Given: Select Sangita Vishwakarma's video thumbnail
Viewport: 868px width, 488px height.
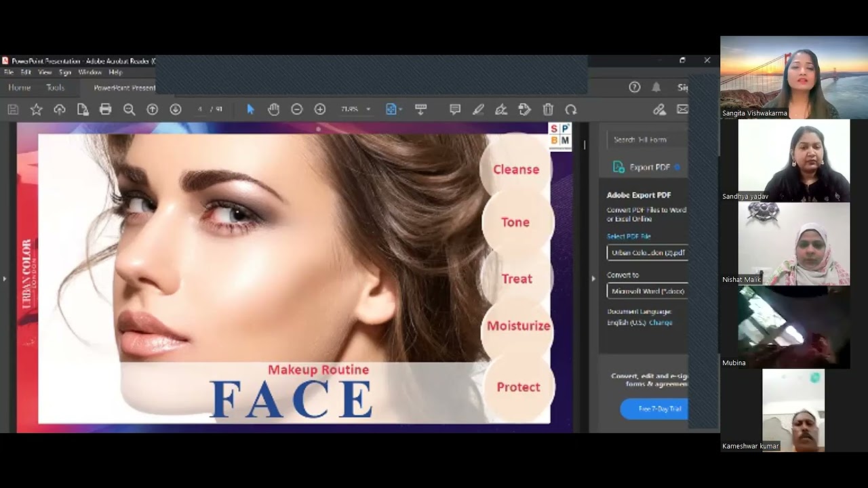Looking at the screenshot, I should click(x=794, y=77).
